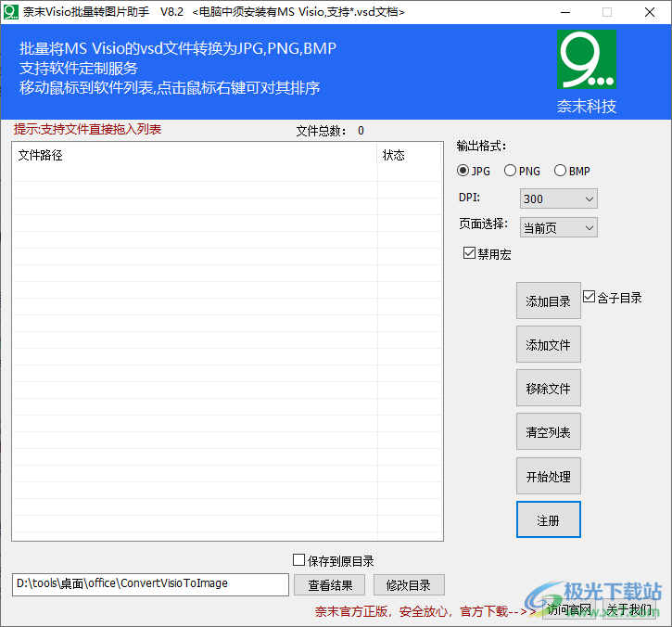
Task: Click the 注册 button
Action: [548, 519]
